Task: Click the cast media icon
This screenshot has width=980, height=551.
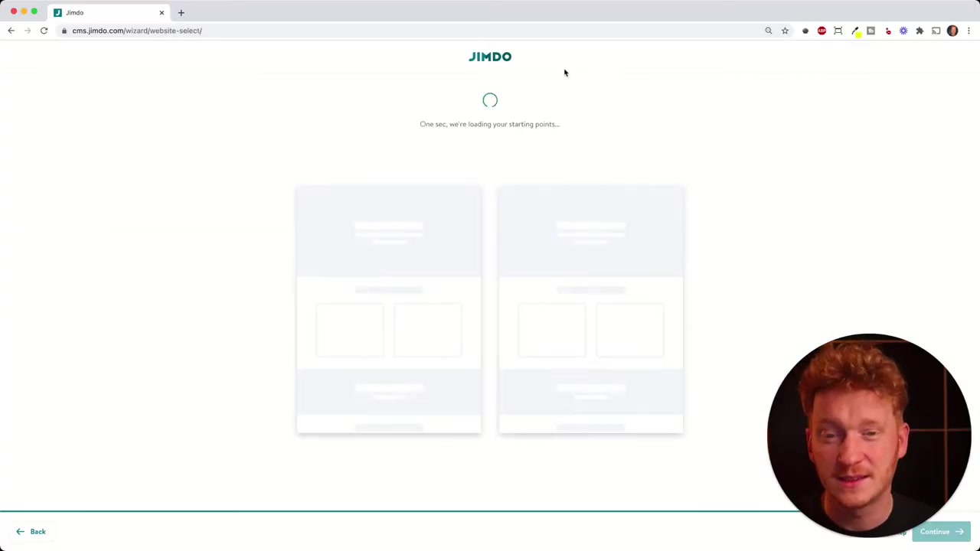Action: 936,31
